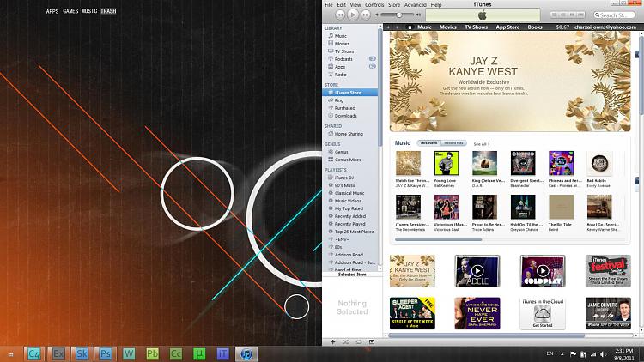Image resolution: width=644 pixels, height=362 pixels.
Task: Open the My Top Rated playlist
Action: click(349, 208)
